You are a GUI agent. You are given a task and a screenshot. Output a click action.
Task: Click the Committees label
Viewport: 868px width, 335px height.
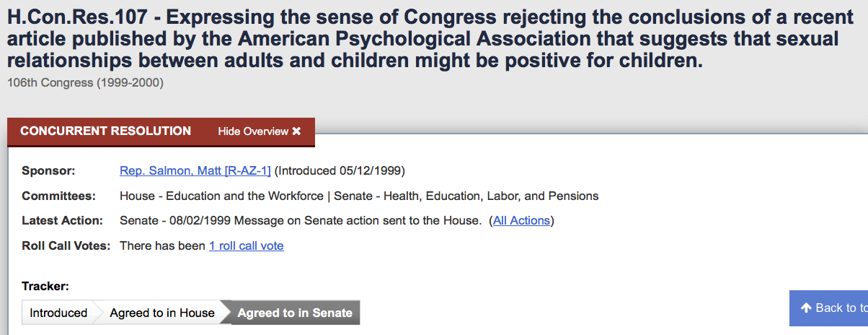click(58, 196)
